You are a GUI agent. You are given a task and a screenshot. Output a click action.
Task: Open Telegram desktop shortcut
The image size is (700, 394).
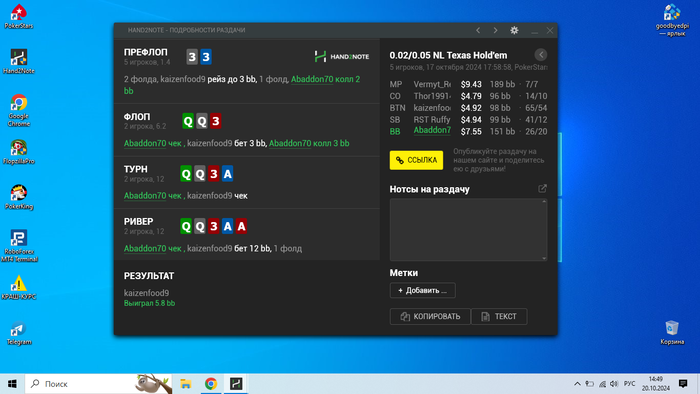point(19,333)
